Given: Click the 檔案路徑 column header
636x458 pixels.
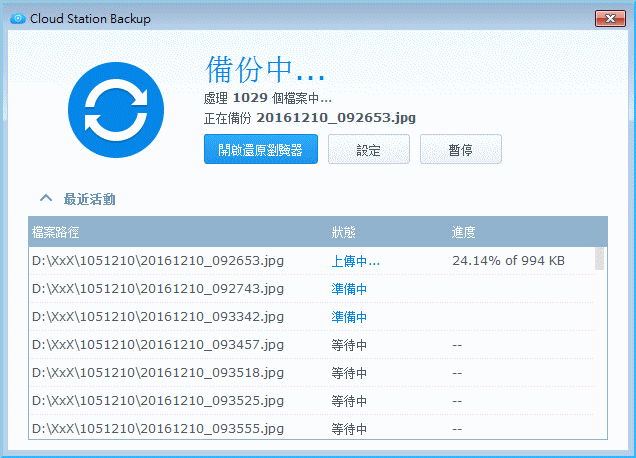Looking at the screenshot, I should click(56, 232).
